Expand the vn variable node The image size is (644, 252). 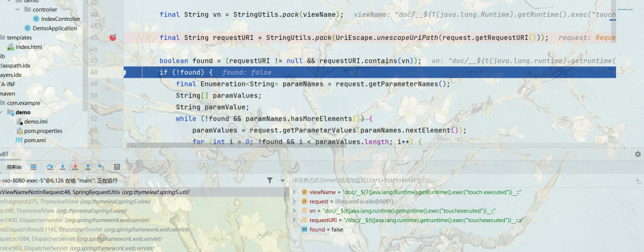(x=294, y=211)
